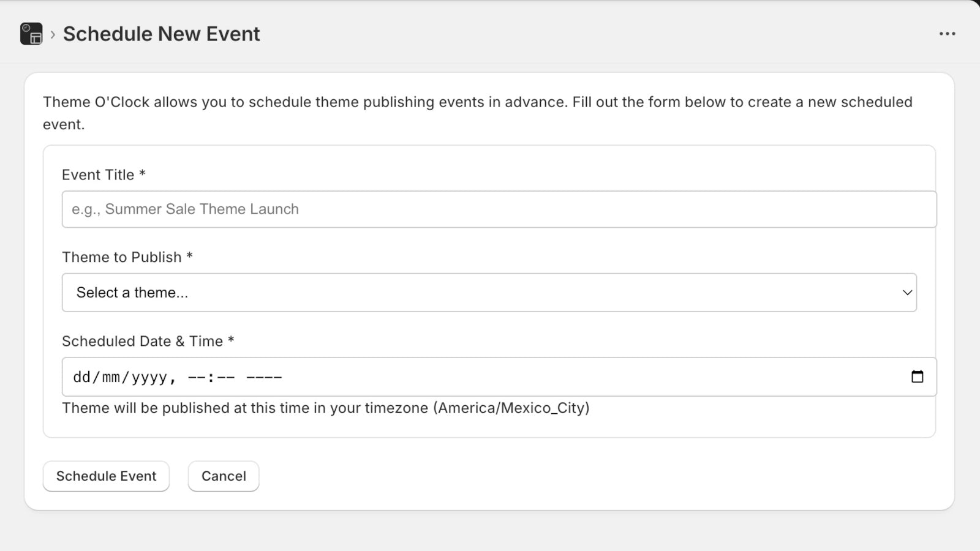Viewport: 980px width, 551px height.
Task: Click the clock symbol inside the app logo
Action: click(x=27, y=29)
